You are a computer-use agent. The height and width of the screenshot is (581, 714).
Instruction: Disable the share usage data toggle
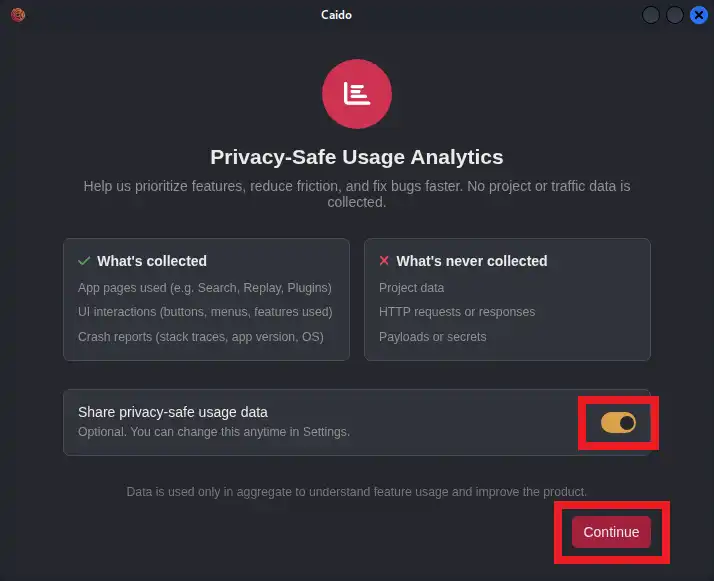pyautogui.click(x=618, y=423)
